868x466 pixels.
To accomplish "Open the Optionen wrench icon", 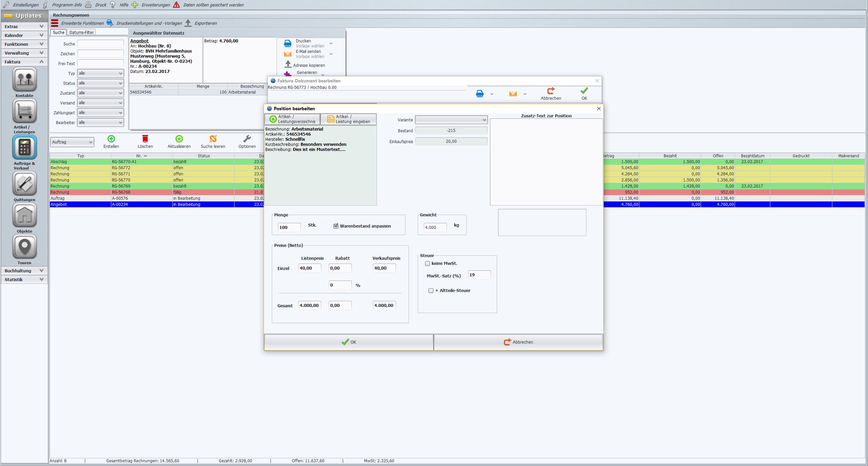I will click(247, 139).
